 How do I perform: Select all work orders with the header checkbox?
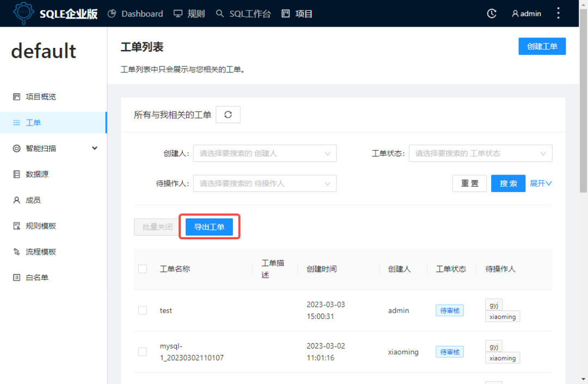tap(143, 269)
